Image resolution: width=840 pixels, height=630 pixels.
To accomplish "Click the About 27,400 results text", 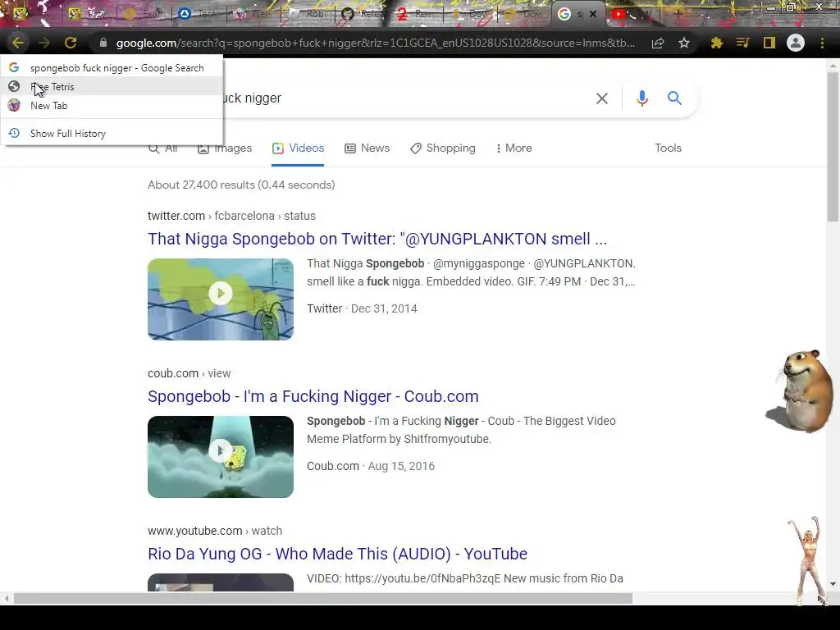I will tap(241, 185).
